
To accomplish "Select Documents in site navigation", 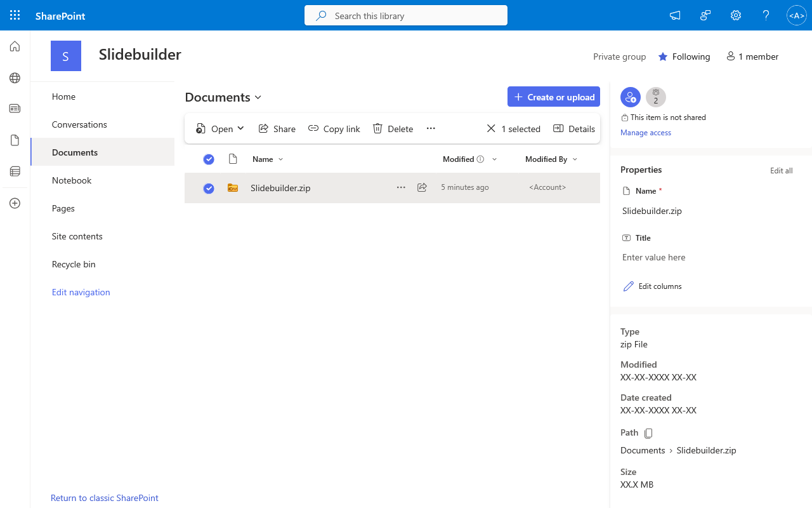I will click(102, 152).
